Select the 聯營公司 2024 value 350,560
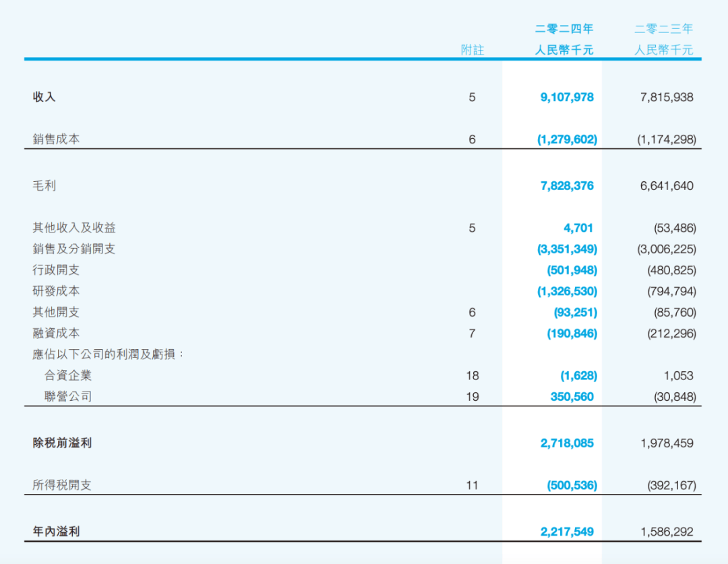 pyautogui.click(x=572, y=397)
